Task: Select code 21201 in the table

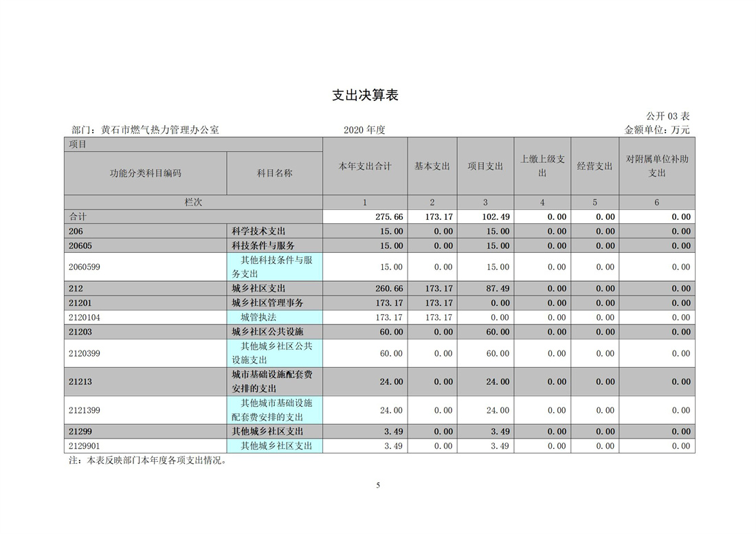Action: [80, 303]
